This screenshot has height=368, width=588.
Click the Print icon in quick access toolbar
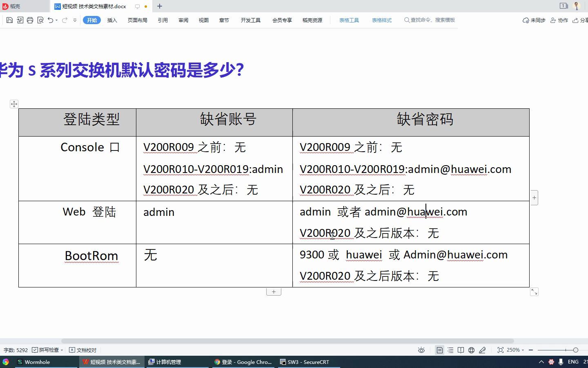click(x=30, y=20)
